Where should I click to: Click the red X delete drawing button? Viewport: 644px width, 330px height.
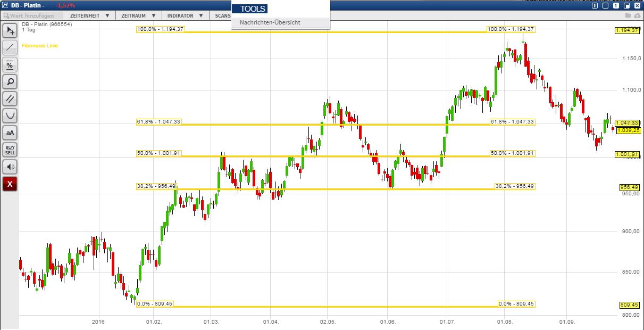[10, 184]
